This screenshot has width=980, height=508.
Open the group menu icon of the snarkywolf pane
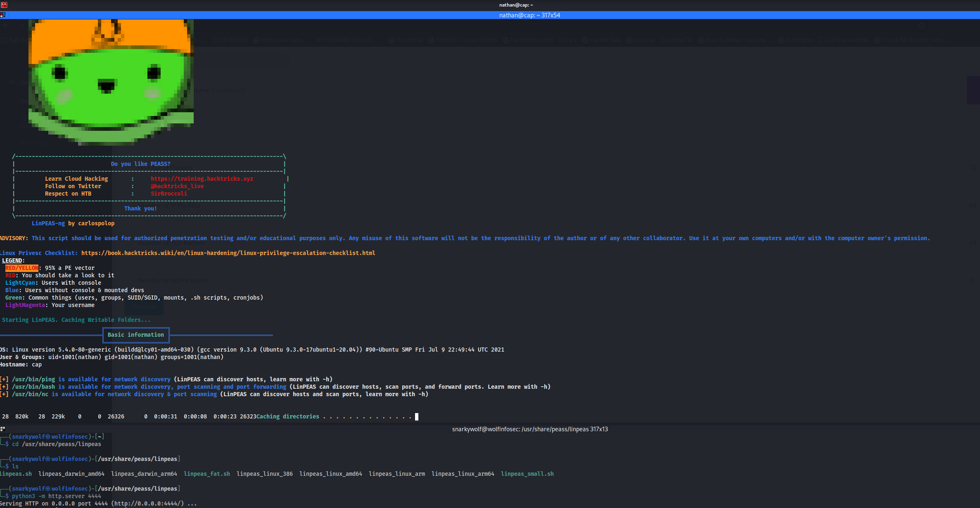[x=3, y=429]
